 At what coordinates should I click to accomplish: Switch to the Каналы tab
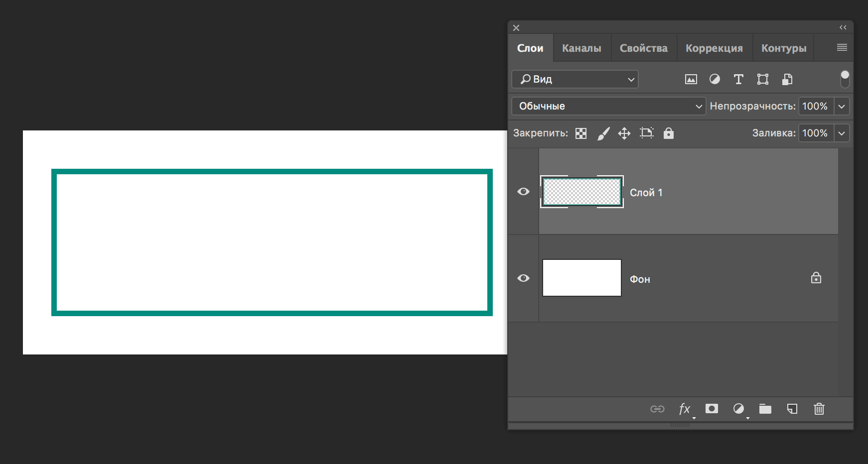pos(581,48)
